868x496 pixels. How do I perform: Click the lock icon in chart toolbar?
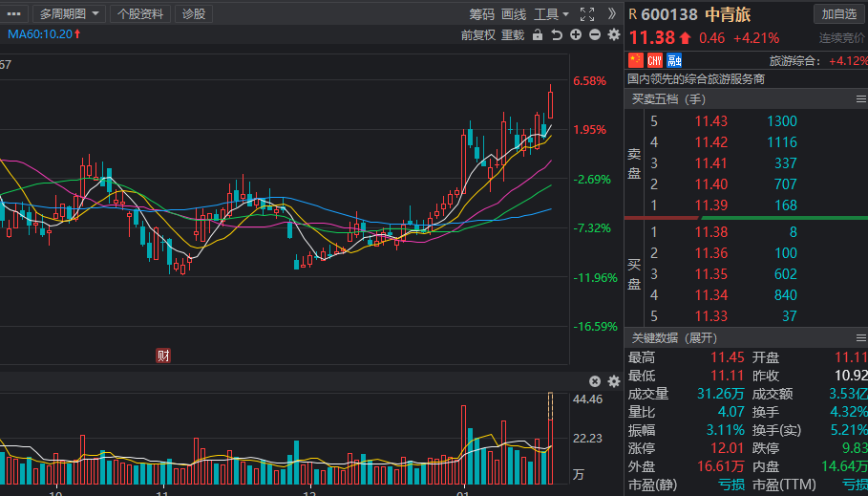click(x=538, y=35)
